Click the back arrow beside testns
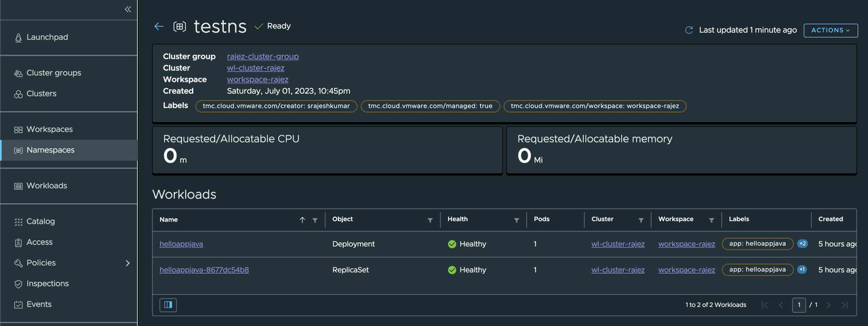The height and width of the screenshot is (326, 868). click(x=159, y=26)
